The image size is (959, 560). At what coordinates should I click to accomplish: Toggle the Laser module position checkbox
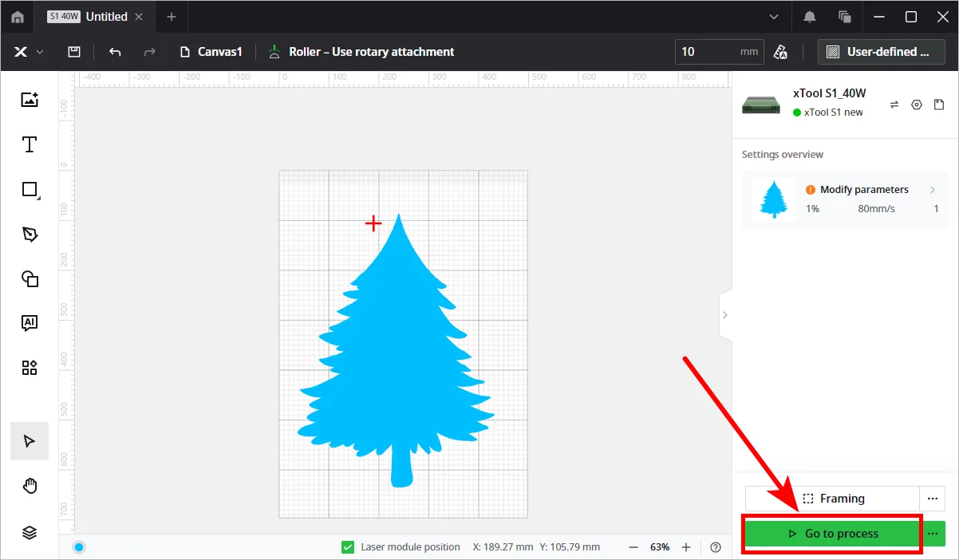pyautogui.click(x=347, y=547)
